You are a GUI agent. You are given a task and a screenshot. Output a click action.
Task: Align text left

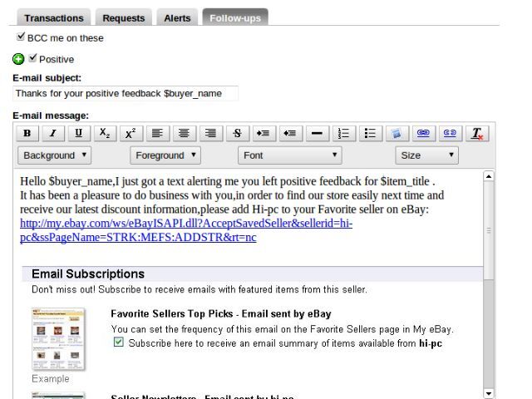157,133
